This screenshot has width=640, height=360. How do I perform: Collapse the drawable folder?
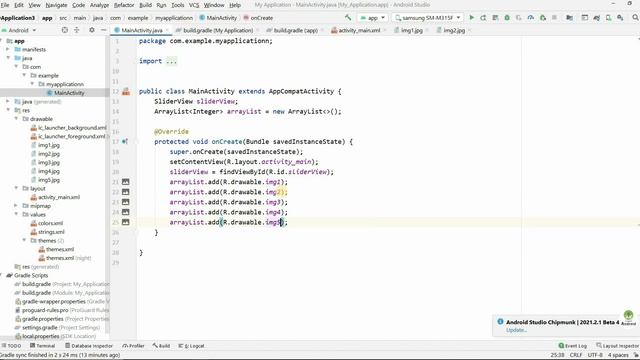click(x=16, y=119)
